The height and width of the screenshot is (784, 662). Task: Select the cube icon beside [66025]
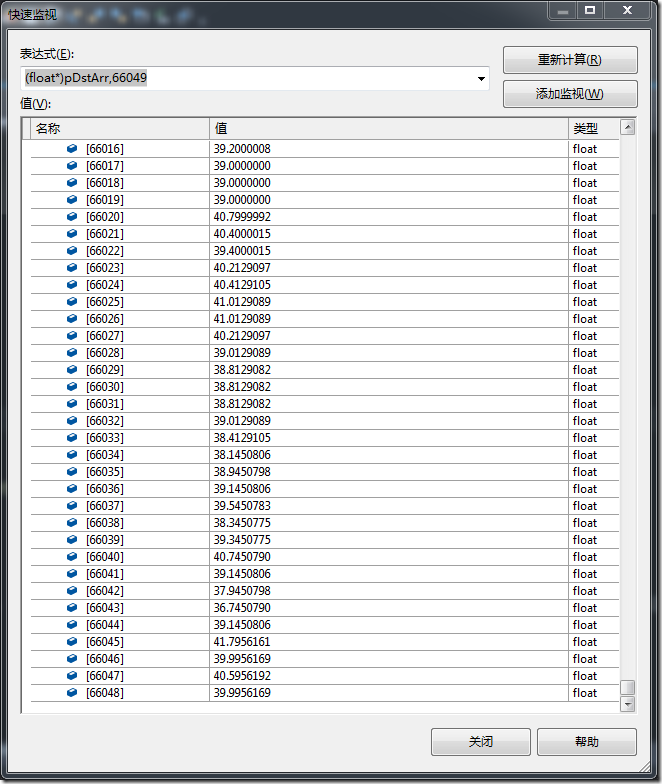click(x=72, y=302)
